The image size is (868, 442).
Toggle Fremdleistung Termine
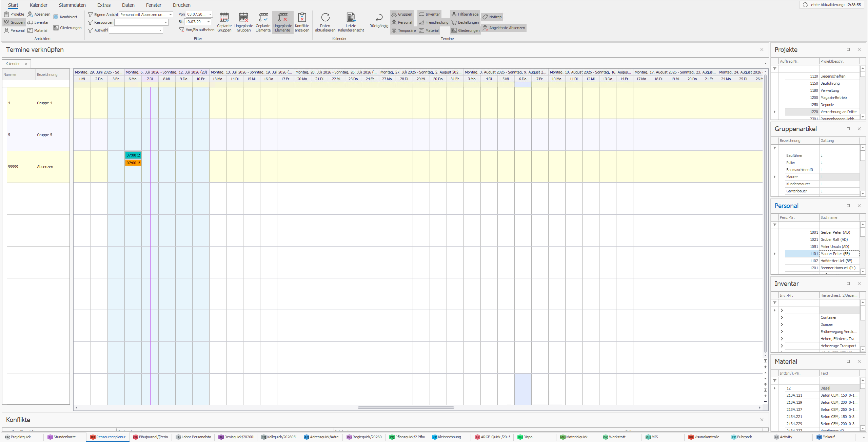433,22
